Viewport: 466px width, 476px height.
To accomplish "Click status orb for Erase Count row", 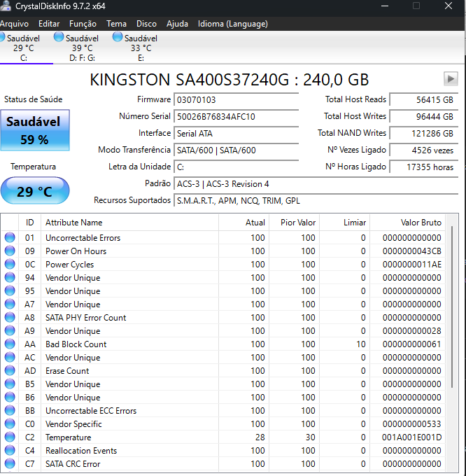I will point(10,371).
